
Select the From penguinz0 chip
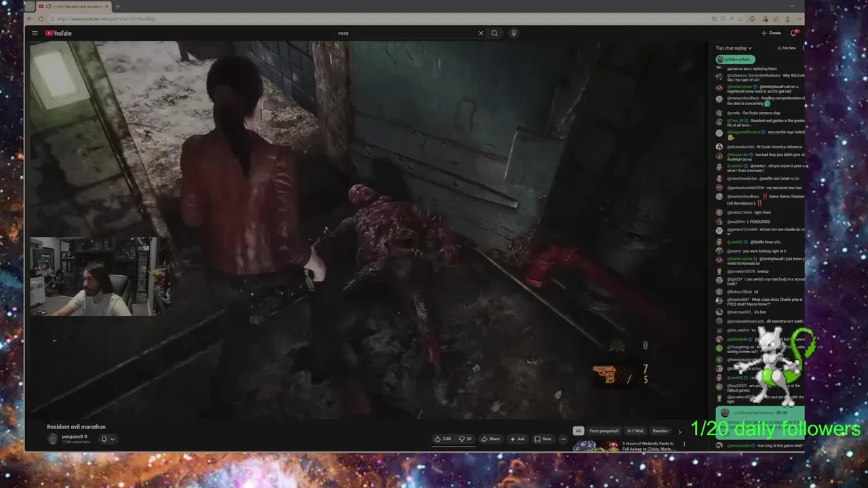tap(604, 431)
